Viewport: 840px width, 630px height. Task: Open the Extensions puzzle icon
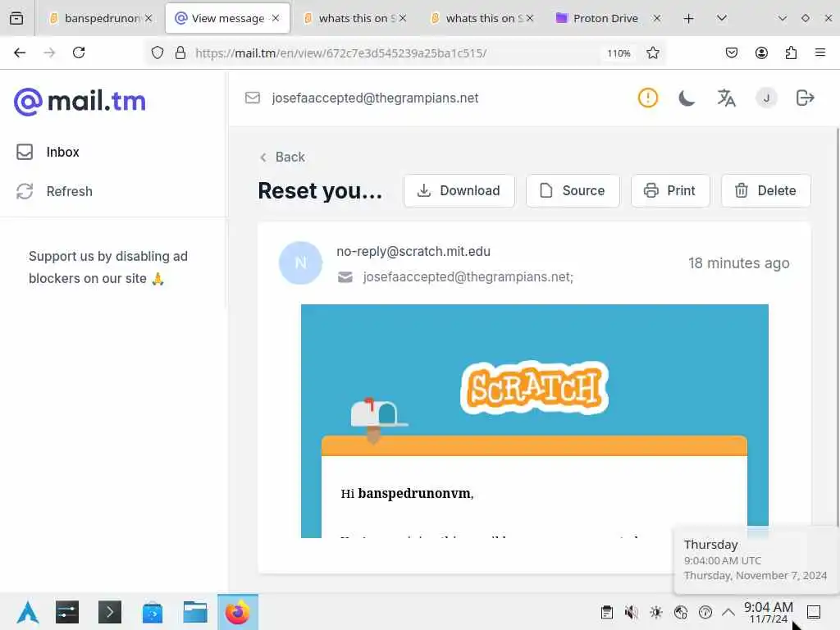pos(791,52)
